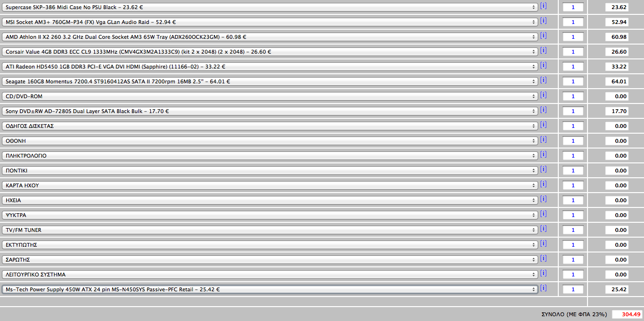Click the [i] info link for TV/FM TUNER

click(x=543, y=229)
